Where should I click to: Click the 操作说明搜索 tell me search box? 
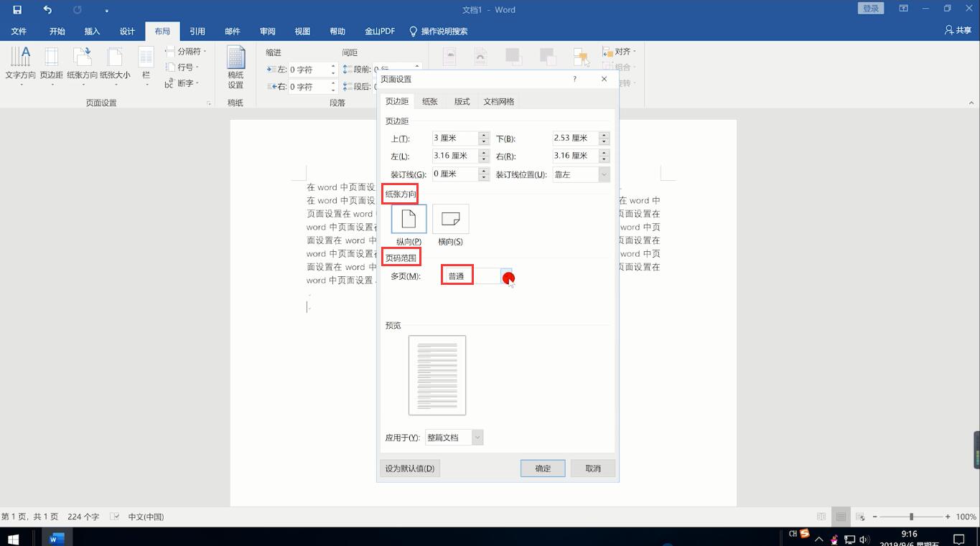(439, 31)
